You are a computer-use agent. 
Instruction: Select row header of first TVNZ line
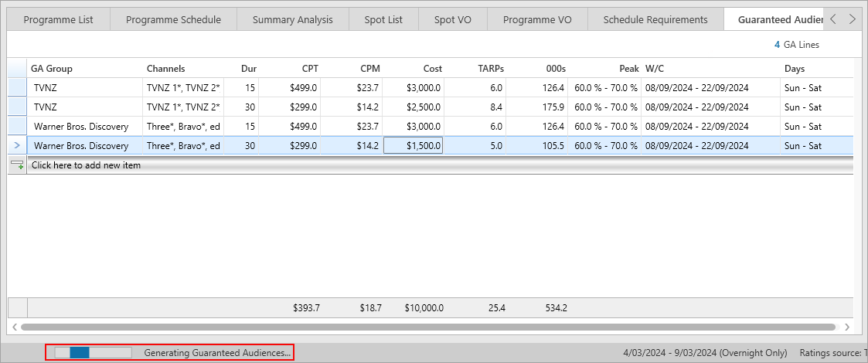pos(17,87)
